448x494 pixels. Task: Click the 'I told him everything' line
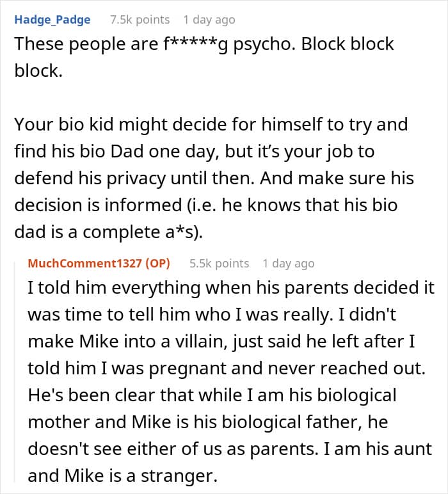coord(231,288)
